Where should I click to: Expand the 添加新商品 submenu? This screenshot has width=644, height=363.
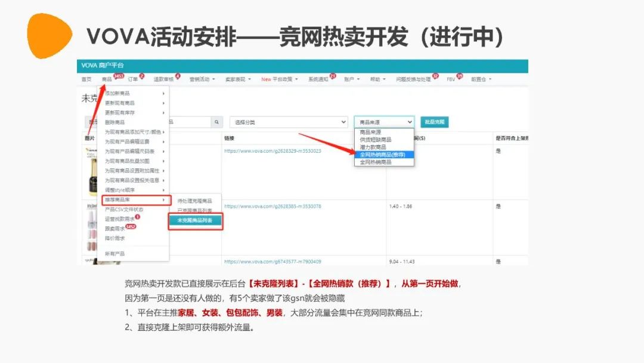click(134, 93)
